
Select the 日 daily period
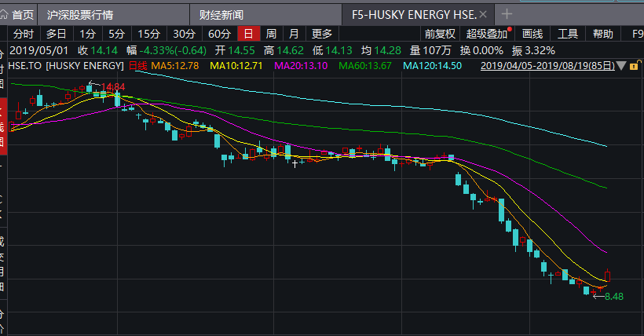[x=248, y=34]
